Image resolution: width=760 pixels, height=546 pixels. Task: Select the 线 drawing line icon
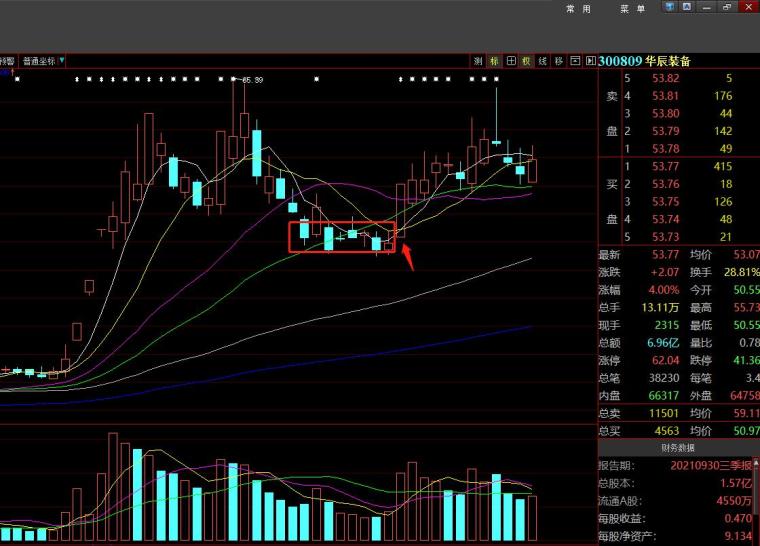tap(543, 61)
